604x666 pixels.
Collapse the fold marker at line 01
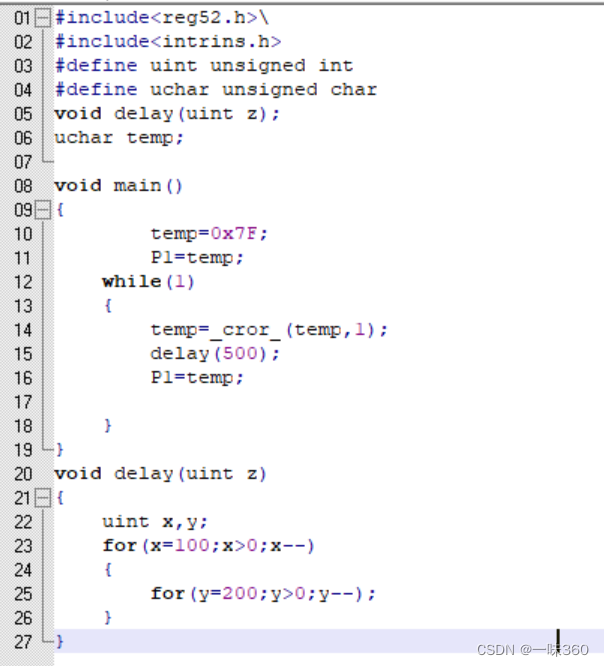tap(42, 18)
